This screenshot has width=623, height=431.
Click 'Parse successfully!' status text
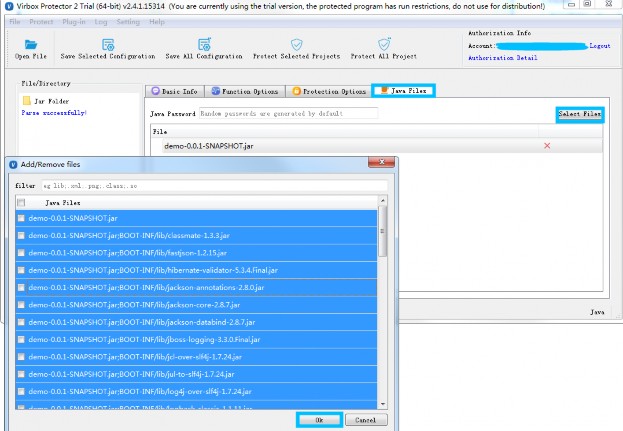[54, 113]
